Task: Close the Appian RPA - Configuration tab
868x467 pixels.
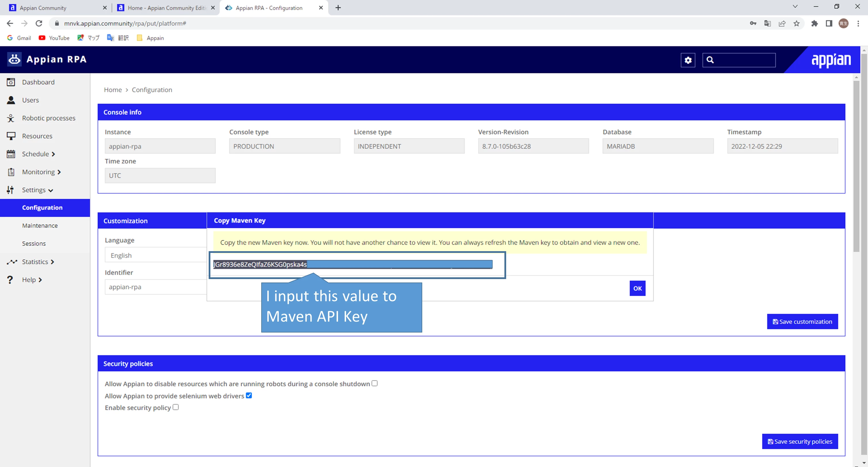Action: 321,8
